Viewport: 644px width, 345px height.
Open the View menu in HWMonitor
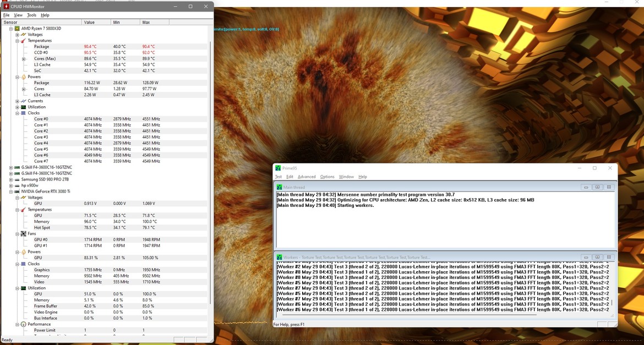point(18,15)
